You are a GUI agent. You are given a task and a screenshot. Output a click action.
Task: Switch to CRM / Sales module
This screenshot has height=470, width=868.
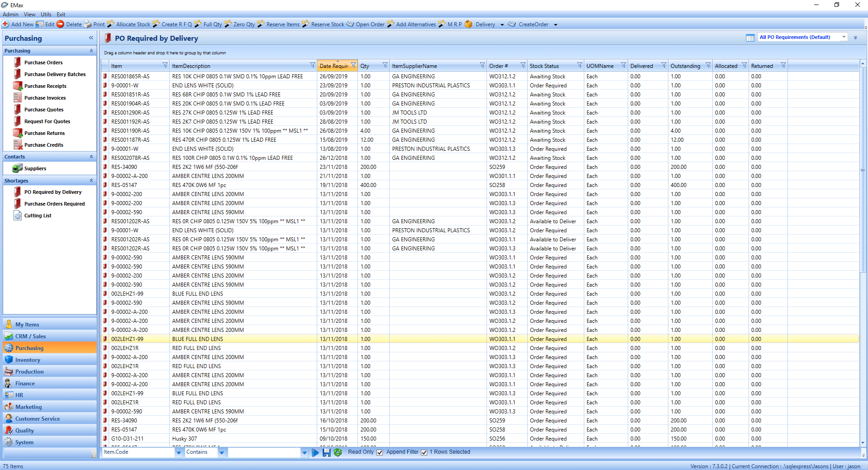(x=50, y=336)
